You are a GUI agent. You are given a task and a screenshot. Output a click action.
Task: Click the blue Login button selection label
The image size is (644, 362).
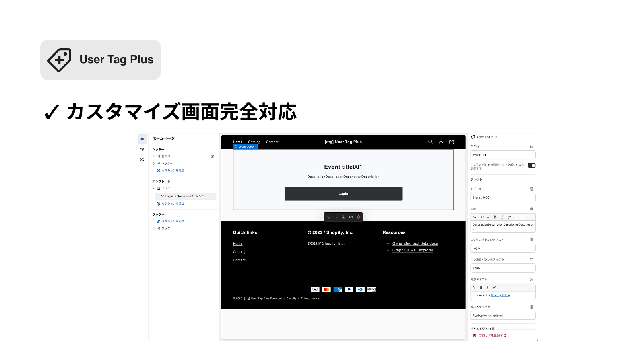point(245,147)
